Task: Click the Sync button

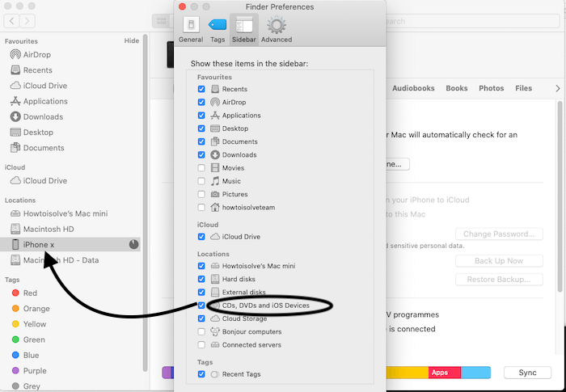Action: [527, 373]
